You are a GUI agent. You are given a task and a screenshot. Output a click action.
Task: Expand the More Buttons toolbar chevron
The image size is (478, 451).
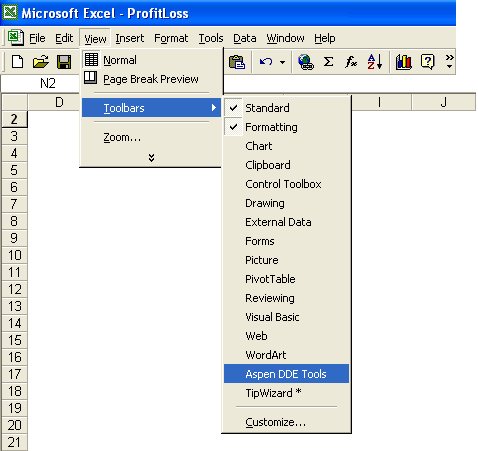[449, 61]
